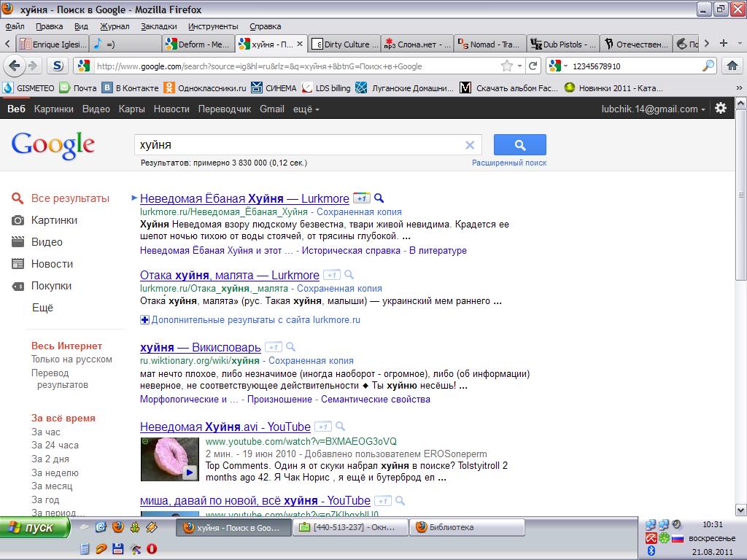Expand additional results from lurkmore.ru
This screenshot has width=747, height=560.
coord(250,320)
